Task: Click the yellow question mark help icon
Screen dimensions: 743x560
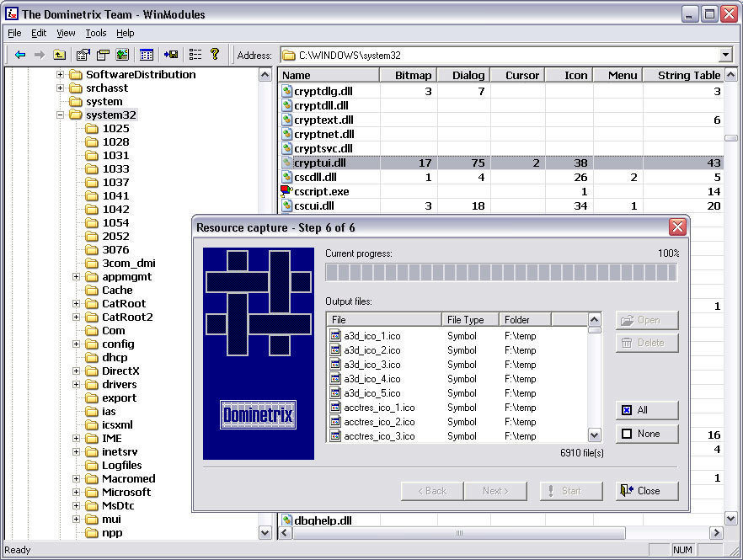Action: tap(215, 55)
